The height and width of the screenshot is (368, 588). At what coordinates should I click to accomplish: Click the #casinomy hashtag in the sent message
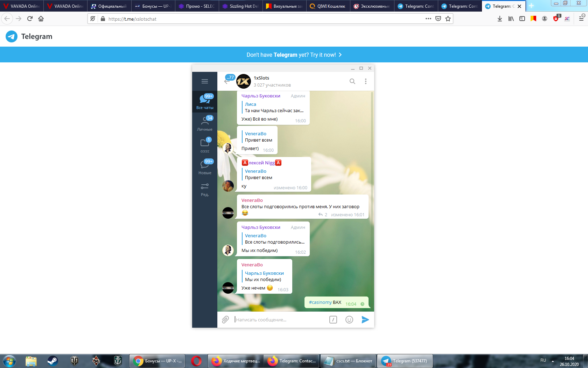pyautogui.click(x=320, y=302)
